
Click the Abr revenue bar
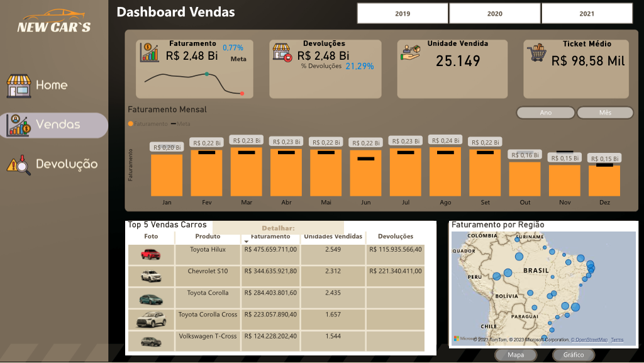[x=286, y=172]
